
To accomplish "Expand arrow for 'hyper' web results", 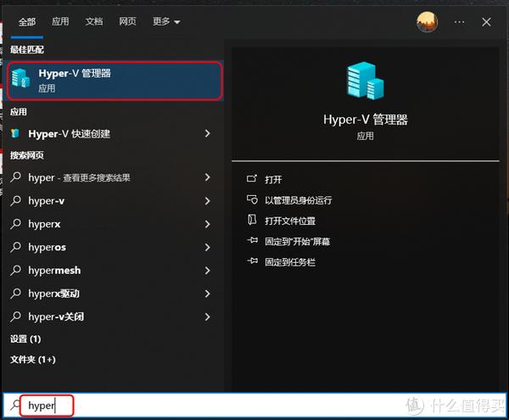I will (x=208, y=177).
